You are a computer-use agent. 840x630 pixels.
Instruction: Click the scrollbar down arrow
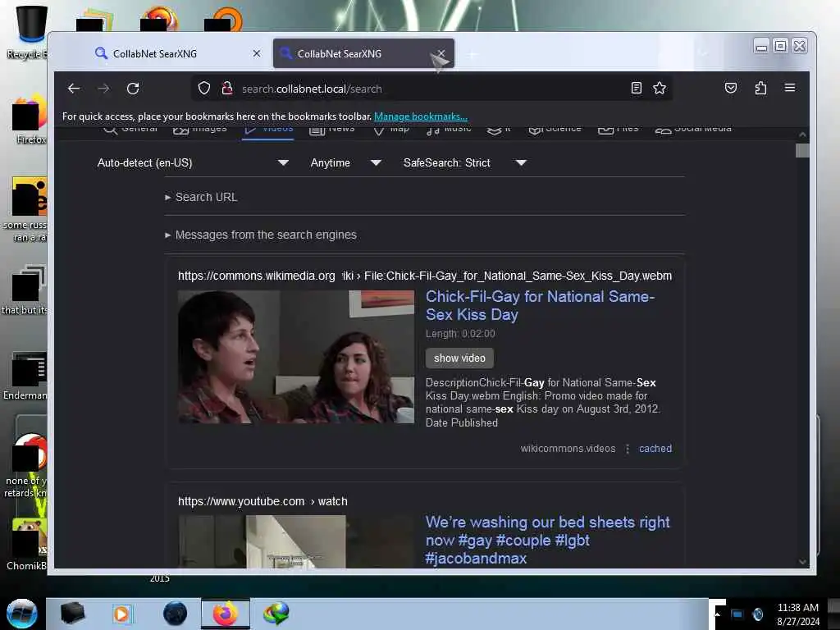(x=802, y=561)
